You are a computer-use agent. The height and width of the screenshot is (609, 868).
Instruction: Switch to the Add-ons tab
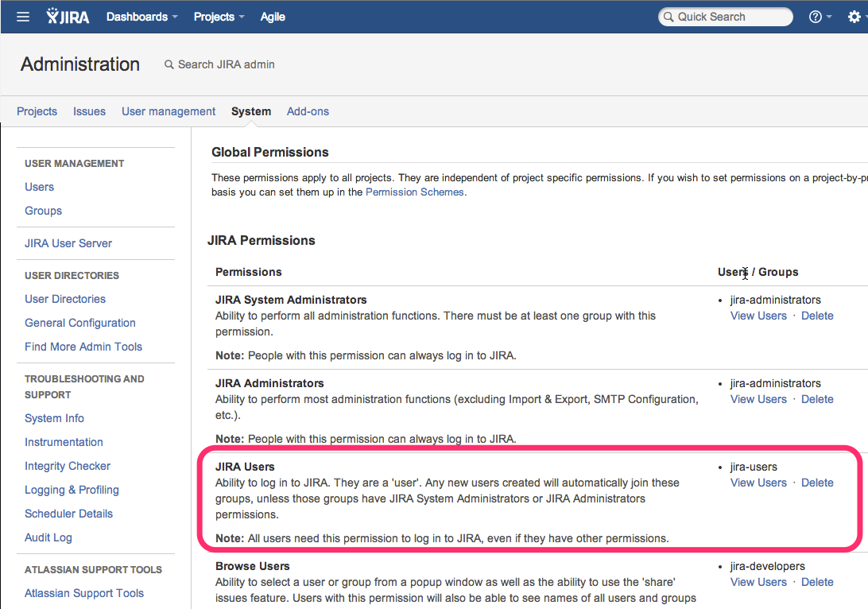click(308, 111)
